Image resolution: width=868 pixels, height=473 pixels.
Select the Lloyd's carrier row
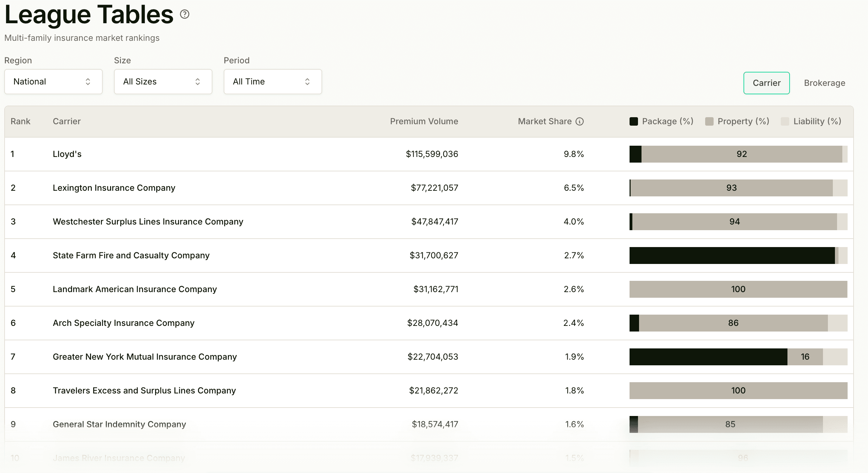pyautogui.click(x=429, y=154)
